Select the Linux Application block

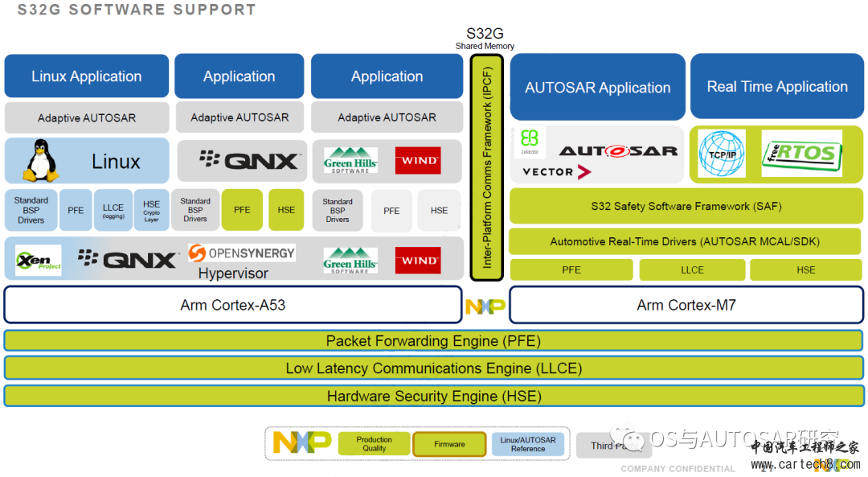click(x=86, y=76)
